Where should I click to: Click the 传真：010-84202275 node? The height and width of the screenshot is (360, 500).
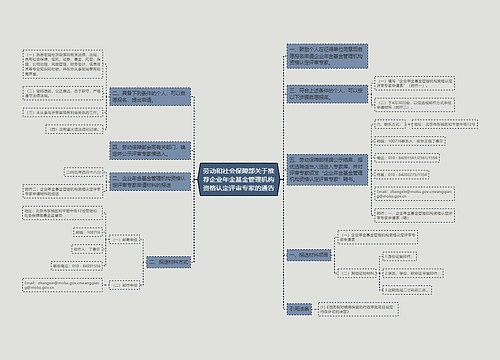[x=402, y=174]
